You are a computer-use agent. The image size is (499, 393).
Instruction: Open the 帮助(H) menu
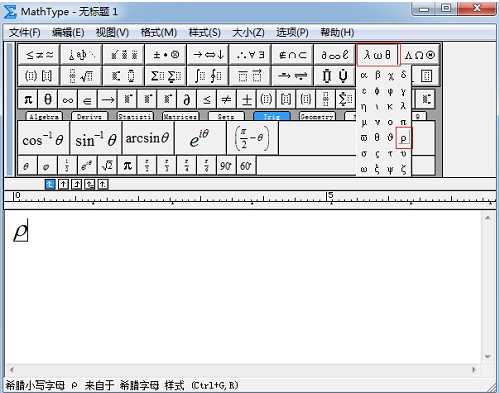[x=337, y=32]
